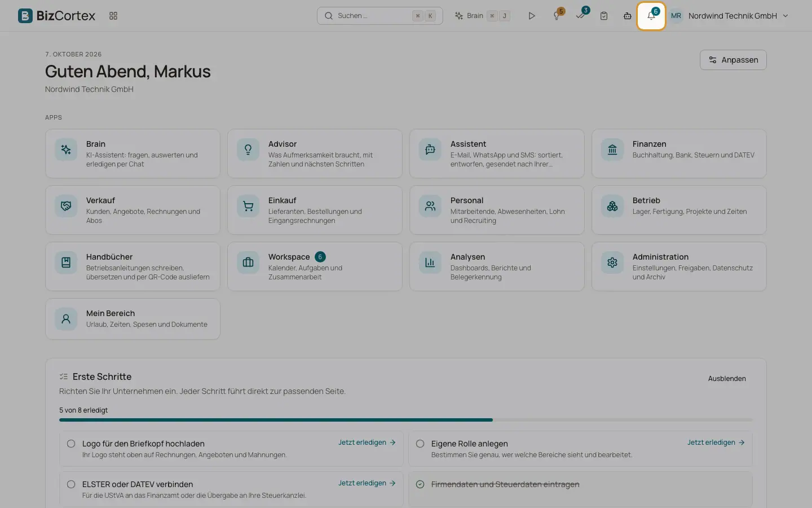The image size is (812, 508).
Task: Click the Anpassen button
Action: click(x=733, y=60)
